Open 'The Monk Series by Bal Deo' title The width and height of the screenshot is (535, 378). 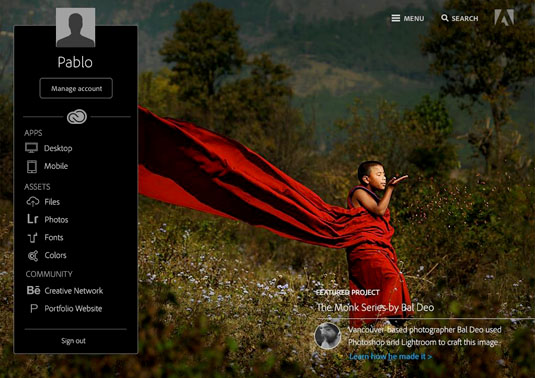tap(375, 307)
